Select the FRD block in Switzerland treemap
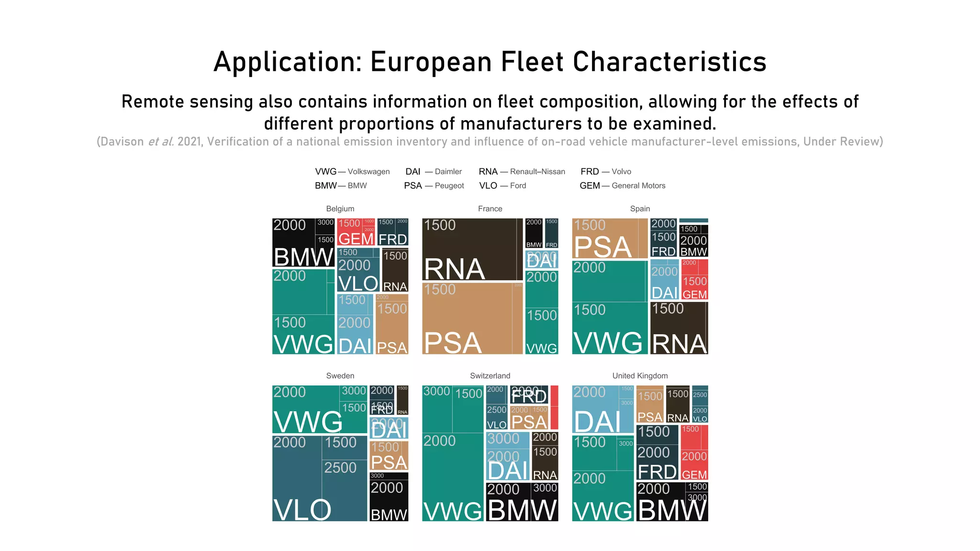Viewport: 980px width, 551px height. [529, 395]
